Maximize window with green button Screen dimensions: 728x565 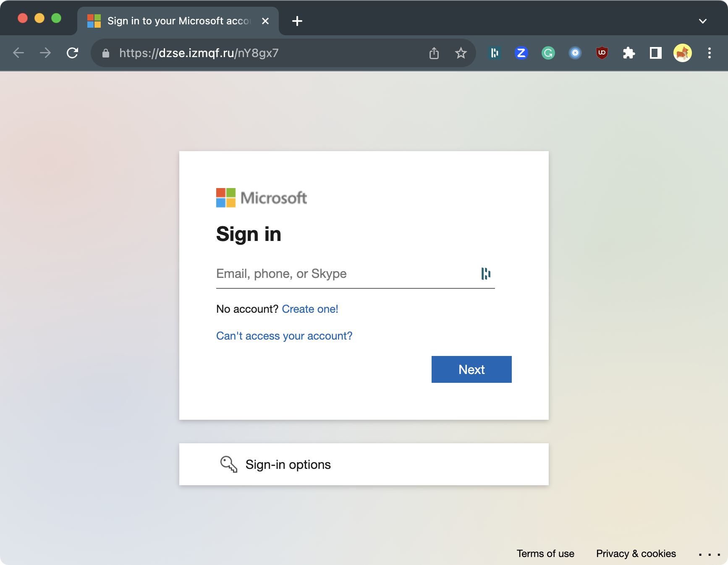point(56,18)
